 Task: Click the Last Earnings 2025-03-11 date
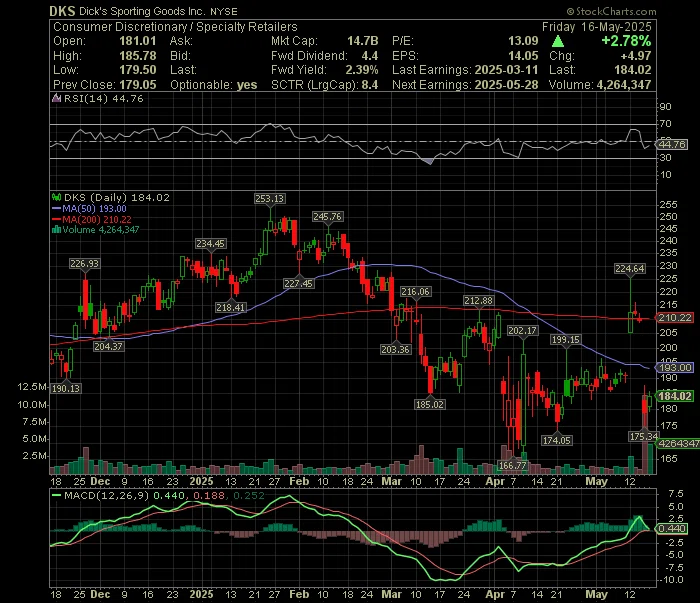tap(506, 70)
